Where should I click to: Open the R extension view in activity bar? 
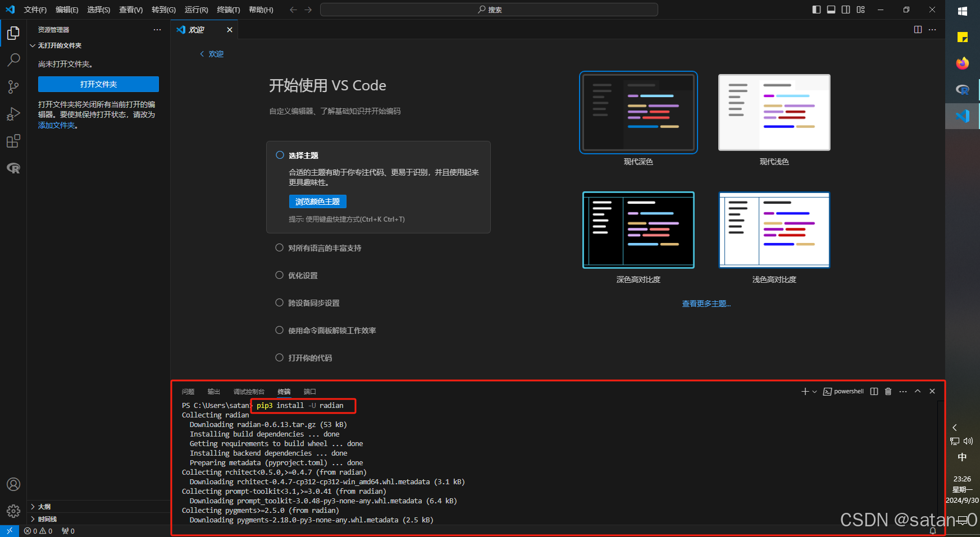(x=13, y=168)
